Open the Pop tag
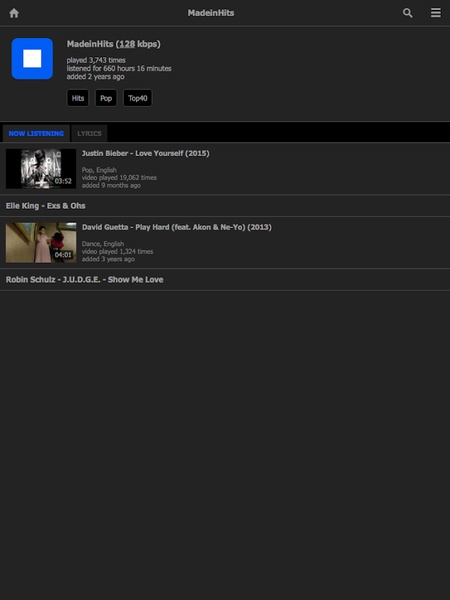Viewport: 450px width, 600px height. point(106,98)
